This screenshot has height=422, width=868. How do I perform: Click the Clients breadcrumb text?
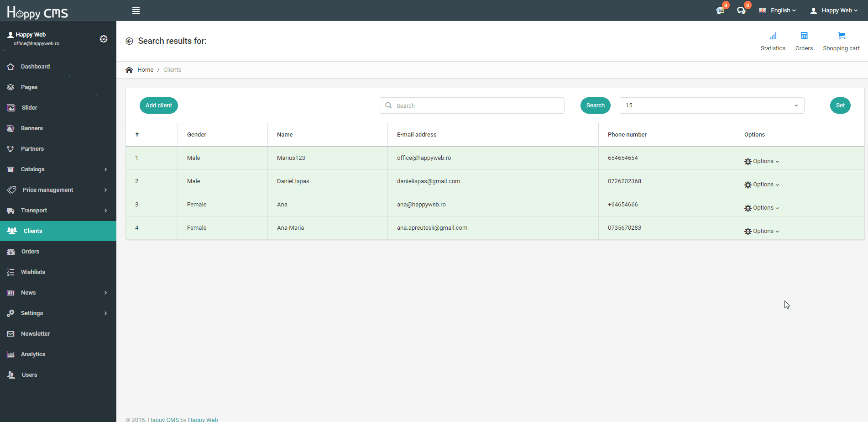coord(173,70)
